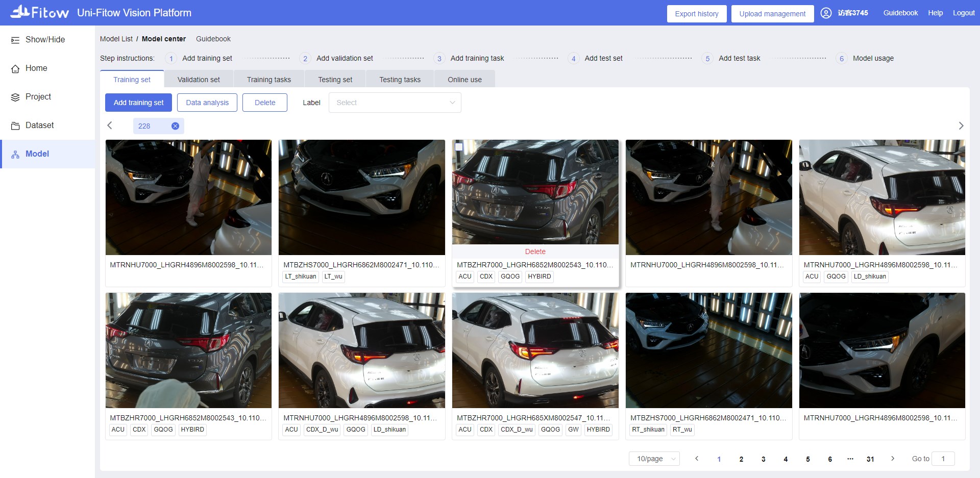Open bottom-left gray car rear thumbnail
The image size is (980, 478).
click(188, 350)
